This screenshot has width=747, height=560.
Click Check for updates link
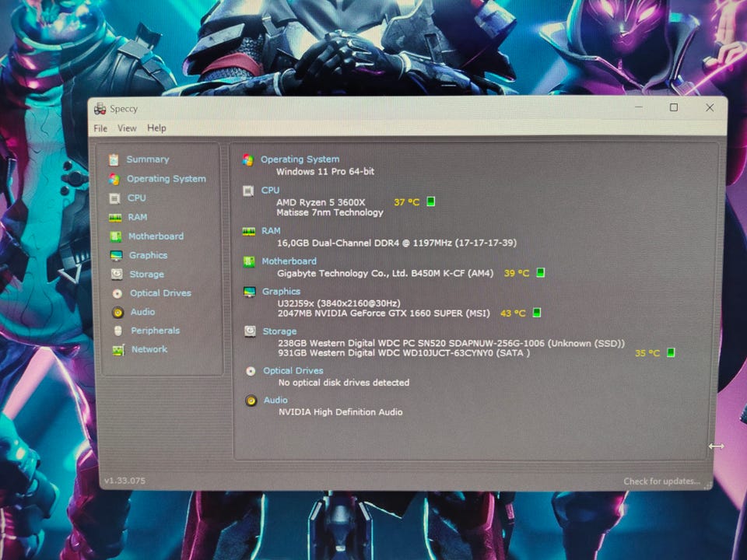coord(661,481)
